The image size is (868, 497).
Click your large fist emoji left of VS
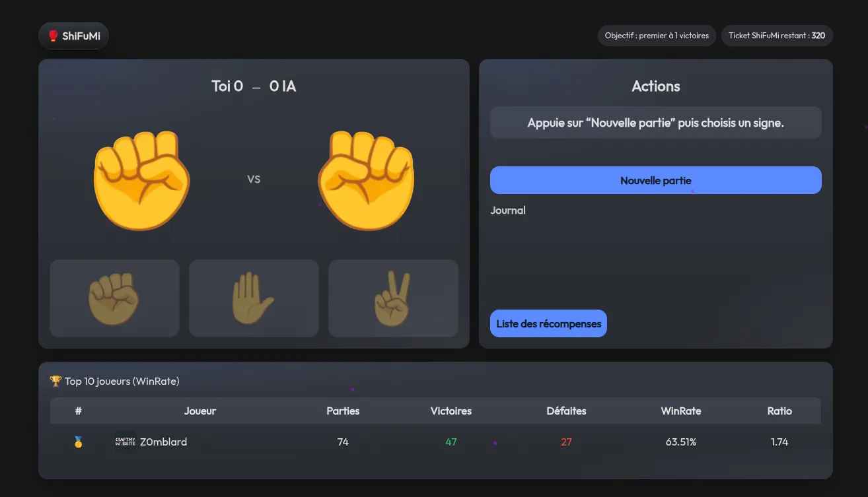(141, 180)
